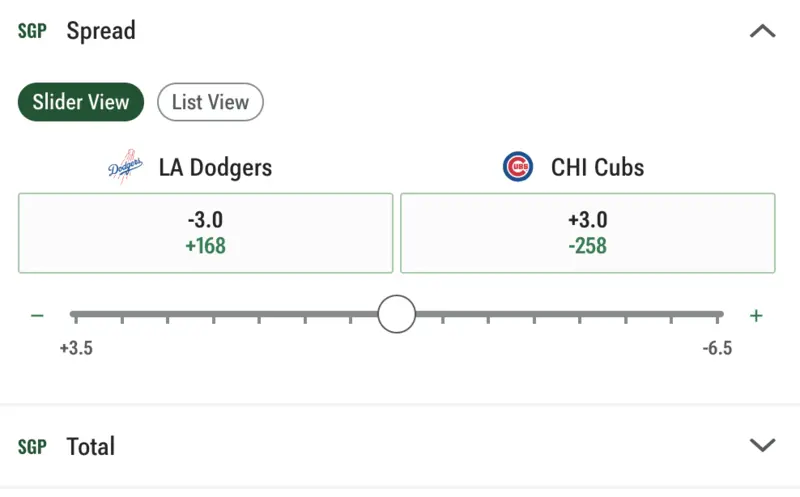Switch to List View
800x497 pixels.
pos(210,102)
